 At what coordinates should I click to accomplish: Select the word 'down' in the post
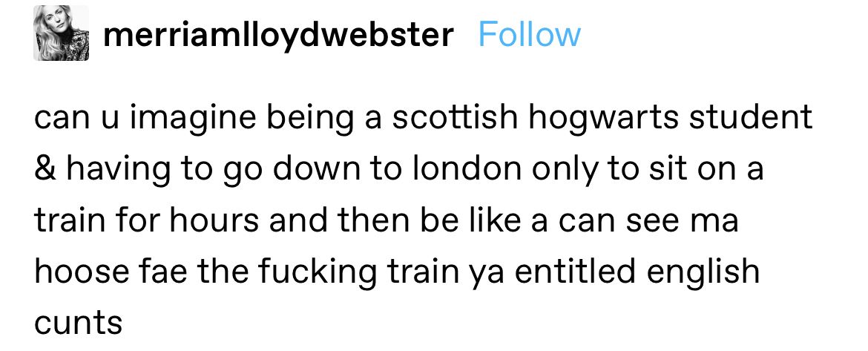click(x=310, y=169)
